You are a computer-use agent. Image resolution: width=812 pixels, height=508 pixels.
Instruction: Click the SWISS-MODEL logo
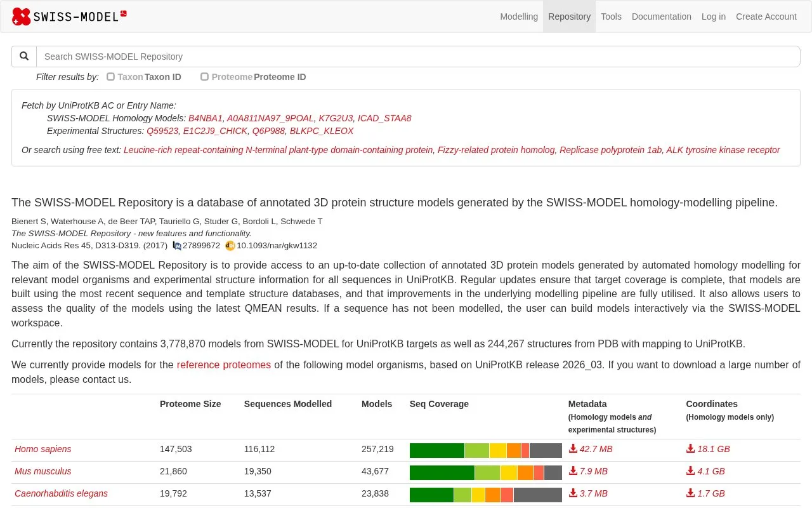click(x=69, y=17)
